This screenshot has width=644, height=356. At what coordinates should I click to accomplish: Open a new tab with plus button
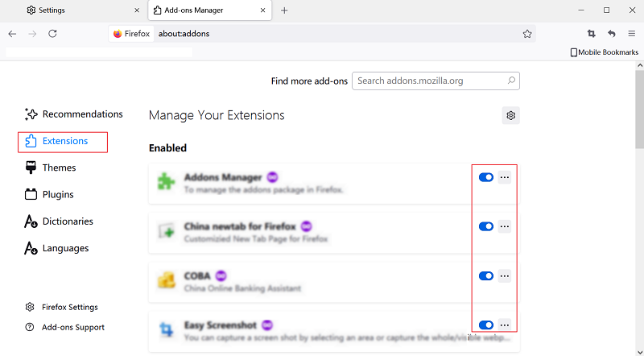[284, 10]
